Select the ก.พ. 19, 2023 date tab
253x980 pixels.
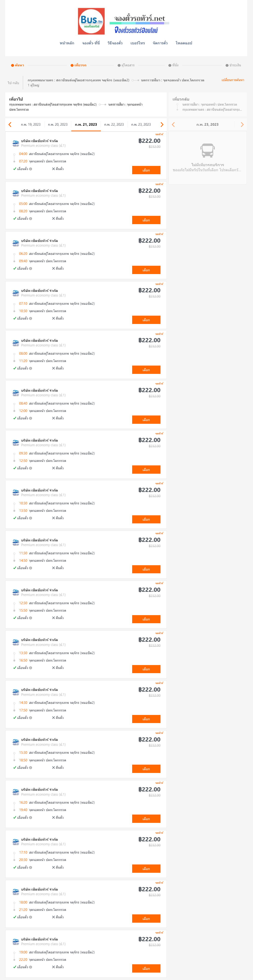(x=31, y=124)
